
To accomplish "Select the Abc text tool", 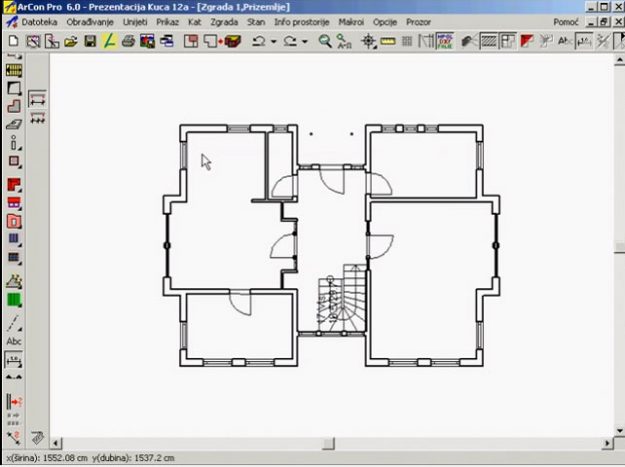I will coord(14,341).
